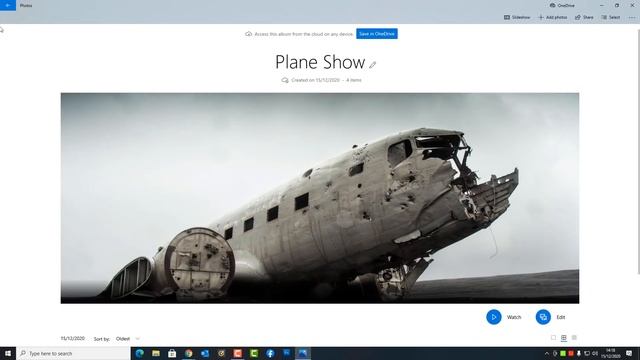Image resolution: width=640 pixels, height=360 pixels.
Task: Expand the Sort by Oldest dropdown
Action: tap(128, 339)
